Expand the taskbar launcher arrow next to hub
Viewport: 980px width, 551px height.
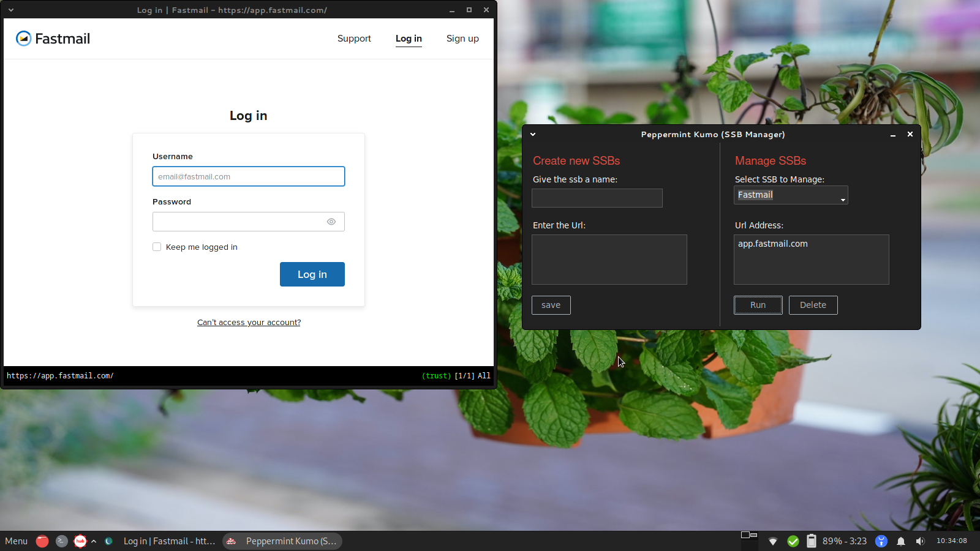click(x=94, y=541)
